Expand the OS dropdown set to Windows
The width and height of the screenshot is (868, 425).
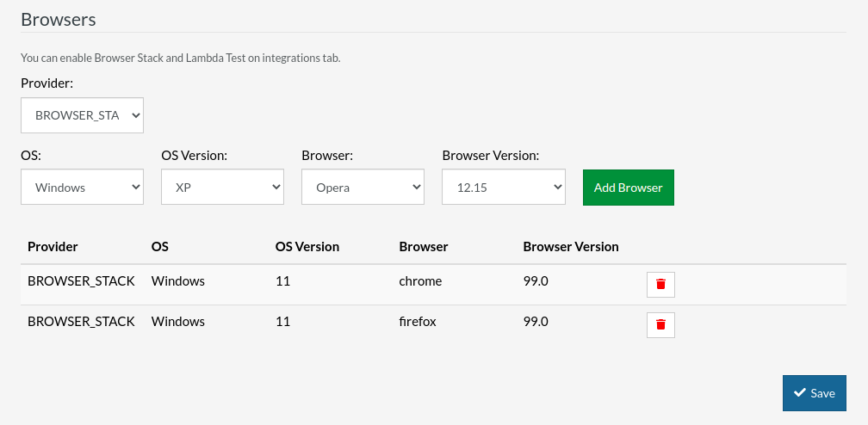[82, 188]
